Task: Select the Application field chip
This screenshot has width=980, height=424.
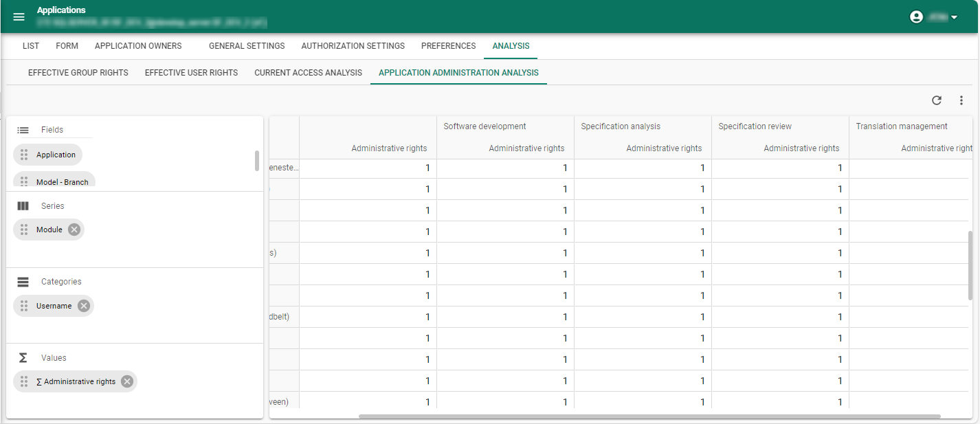Action: tap(48, 155)
